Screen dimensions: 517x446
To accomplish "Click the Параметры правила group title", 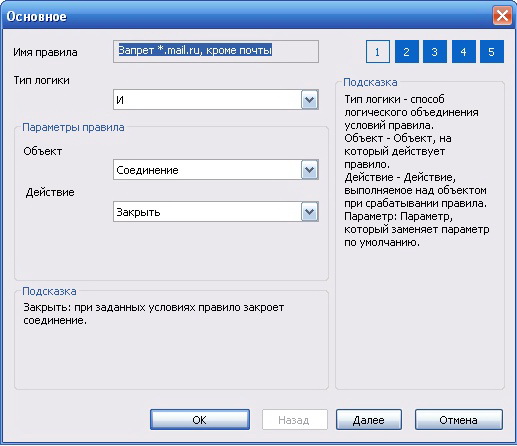I will click(x=73, y=127).
